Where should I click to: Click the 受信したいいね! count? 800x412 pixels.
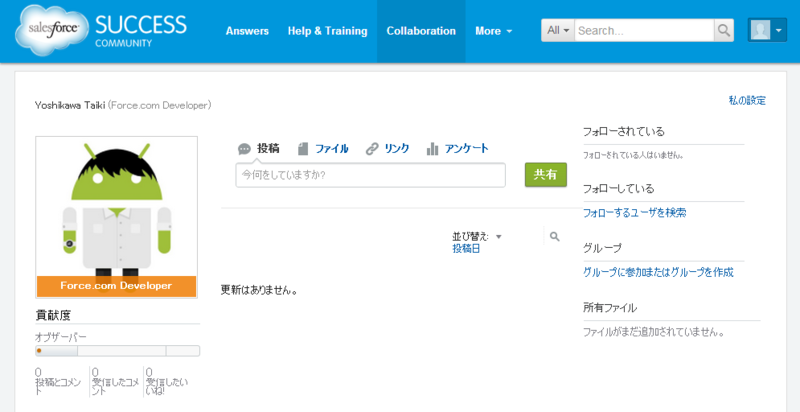tap(167, 382)
